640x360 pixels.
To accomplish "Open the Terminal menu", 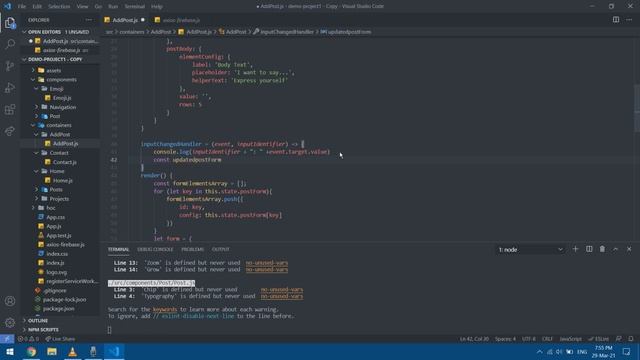I will click(x=135, y=7).
